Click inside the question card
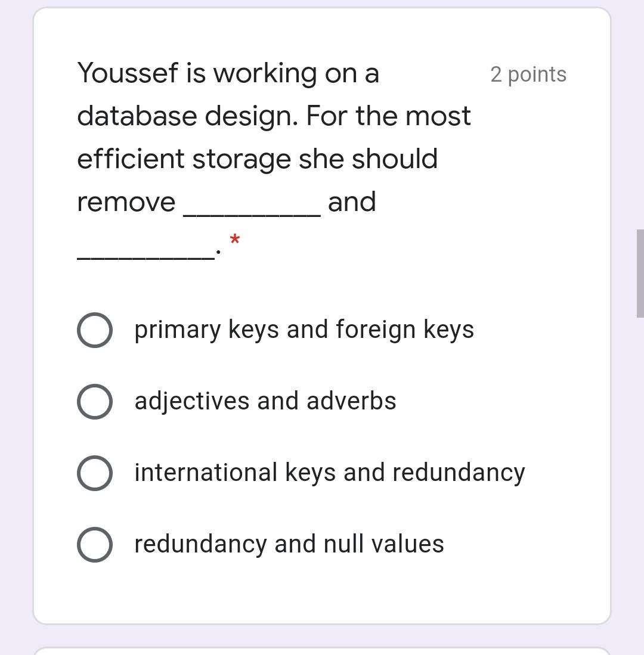The width and height of the screenshot is (644, 655). click(322, 286)
